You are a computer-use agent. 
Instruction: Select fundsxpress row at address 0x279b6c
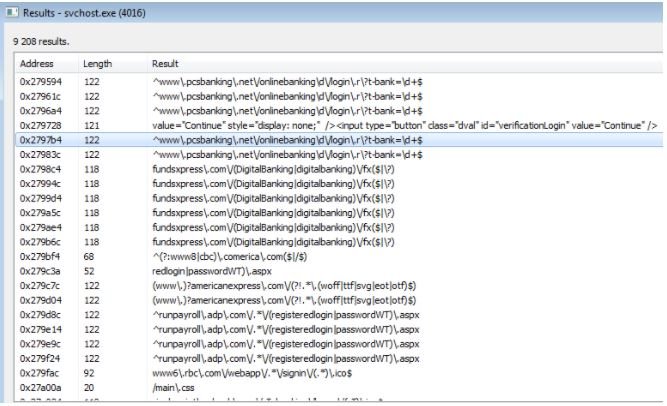click(x=339, y=242)
